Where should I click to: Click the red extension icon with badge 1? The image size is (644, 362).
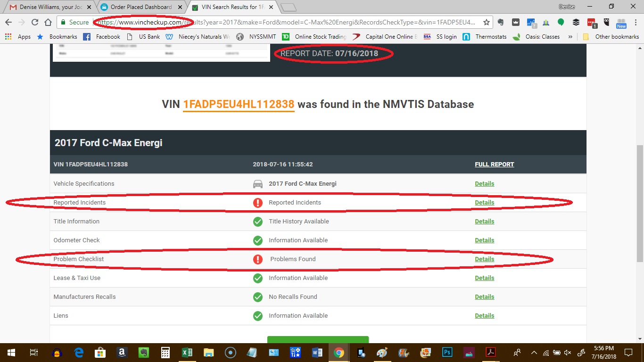pos(591,22)
